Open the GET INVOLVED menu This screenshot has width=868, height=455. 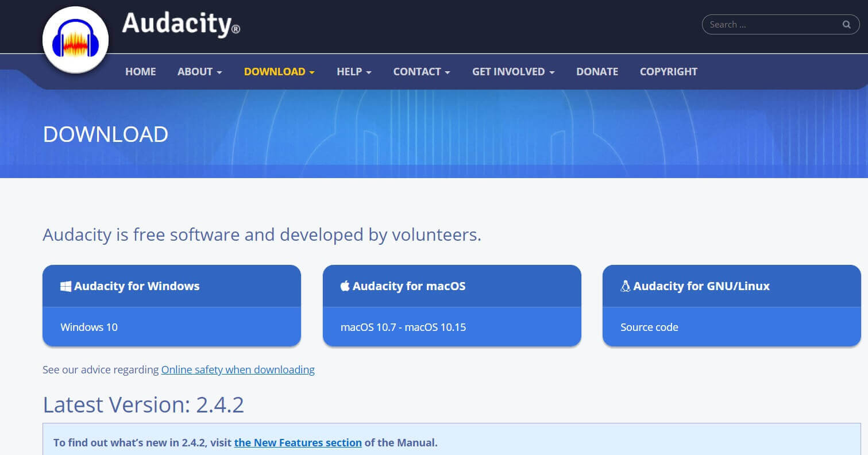[513, 72]
